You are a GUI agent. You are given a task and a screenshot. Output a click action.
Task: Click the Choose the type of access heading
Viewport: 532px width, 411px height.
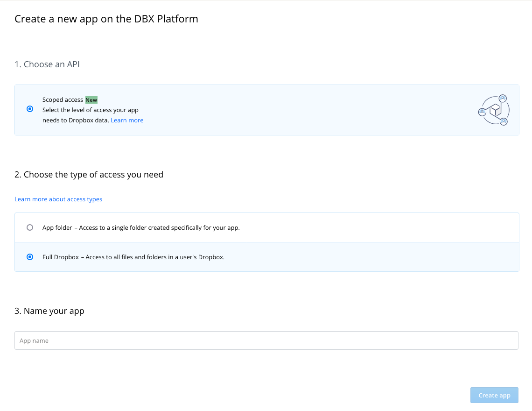(89, 174)
